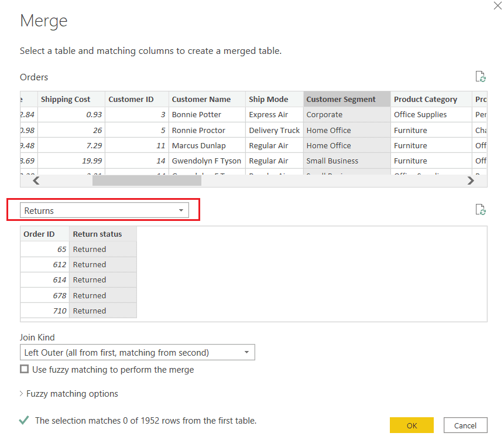The image size is (504, 443).
Task: Select the Ship Mode column header
Action: pyautogui.click(x=274, y=99)
